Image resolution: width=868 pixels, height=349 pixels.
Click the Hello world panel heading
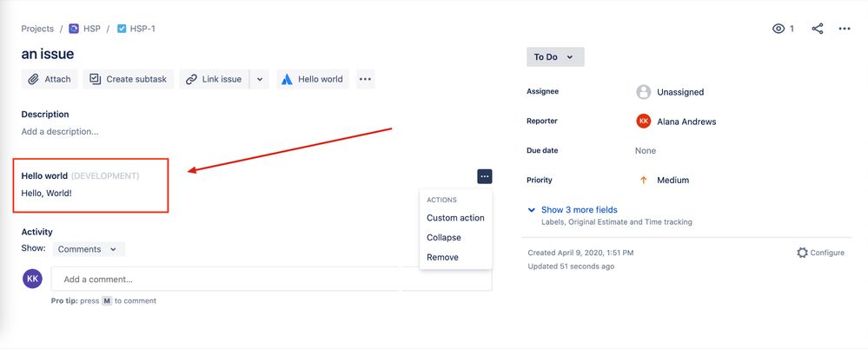[x=44, y=176]
